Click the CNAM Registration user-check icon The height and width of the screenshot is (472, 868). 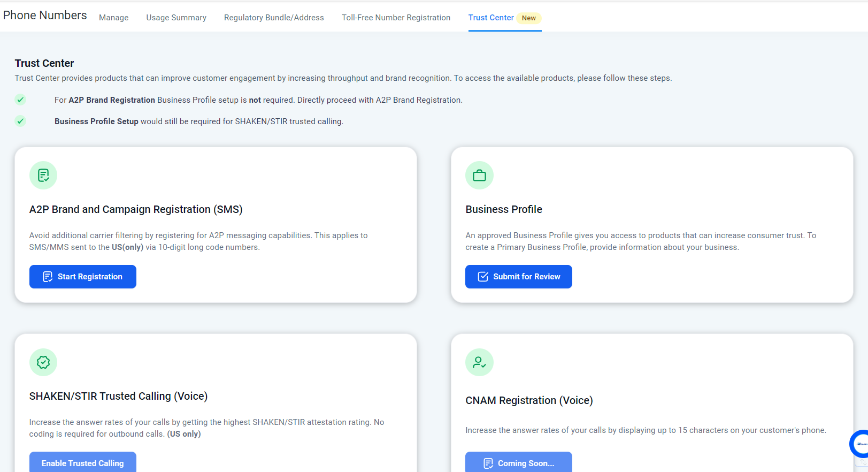point(479,362)
